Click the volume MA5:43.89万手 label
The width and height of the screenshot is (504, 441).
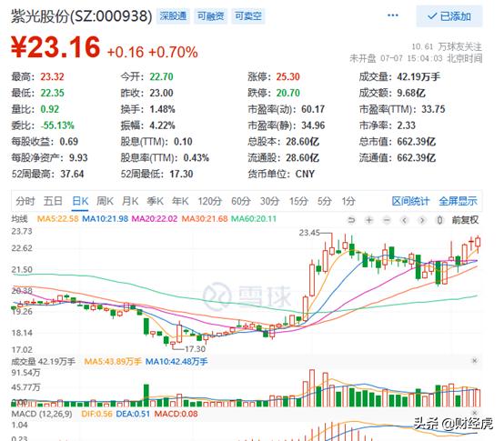[x=113, y=362]
